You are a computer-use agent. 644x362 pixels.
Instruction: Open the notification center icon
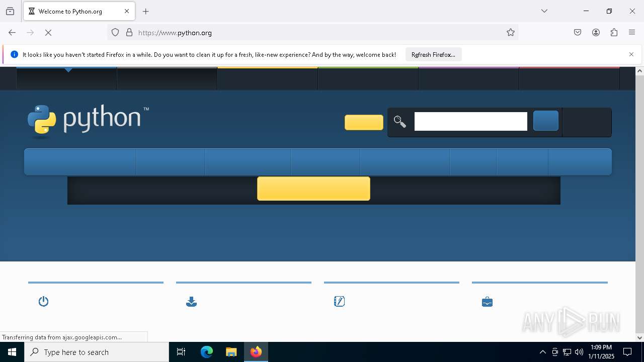click(x=628, y=352)
